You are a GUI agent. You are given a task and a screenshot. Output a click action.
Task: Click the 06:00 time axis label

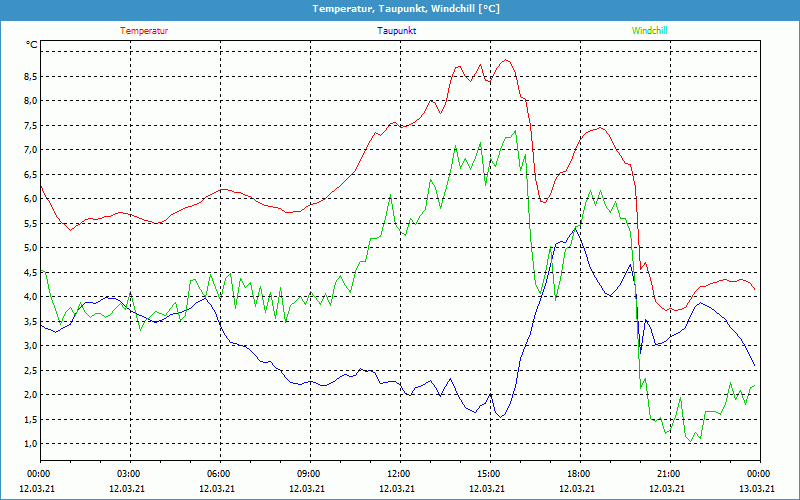(219, 474)
